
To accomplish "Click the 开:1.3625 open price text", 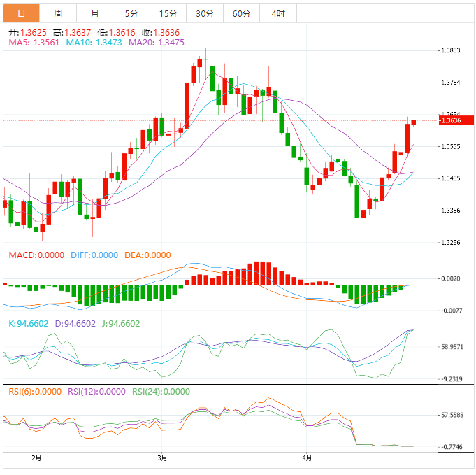I will pyautogui.click(x=28, y=32).
